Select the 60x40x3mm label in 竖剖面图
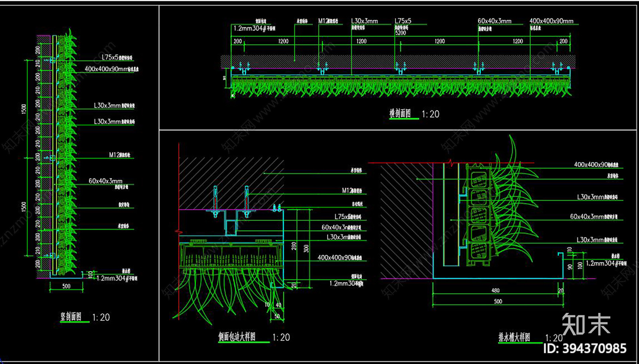 click(x=105, y=181)
